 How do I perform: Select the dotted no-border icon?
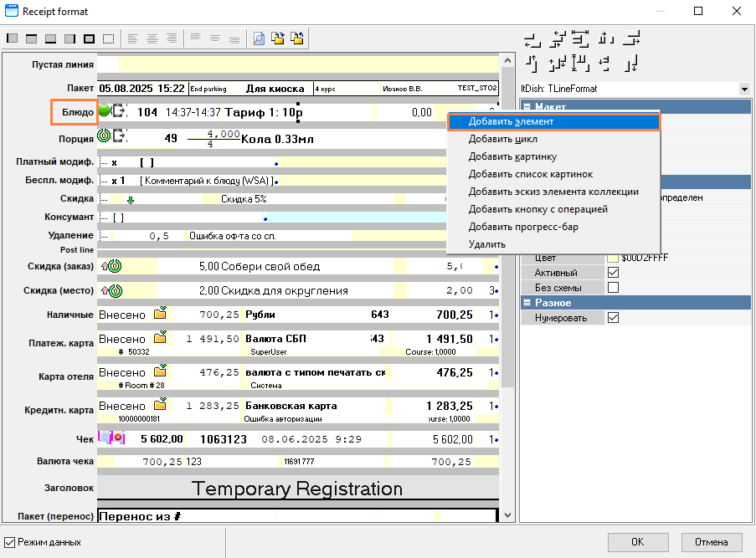point(108,38)
